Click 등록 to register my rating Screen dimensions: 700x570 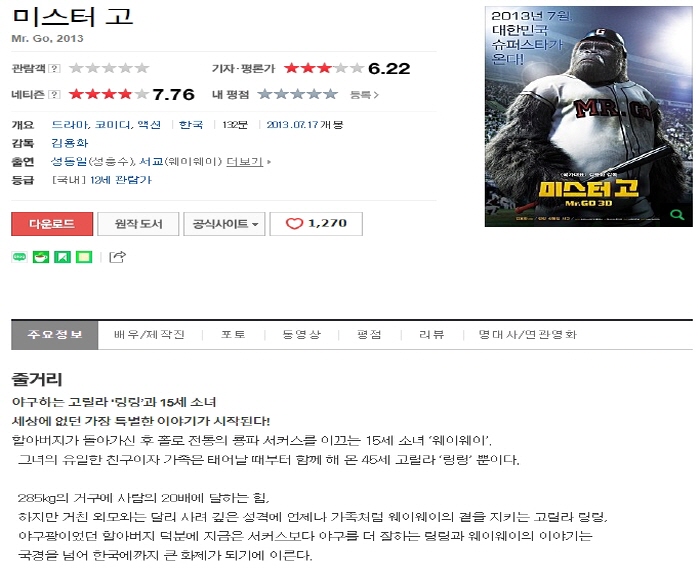pos(364,95)
